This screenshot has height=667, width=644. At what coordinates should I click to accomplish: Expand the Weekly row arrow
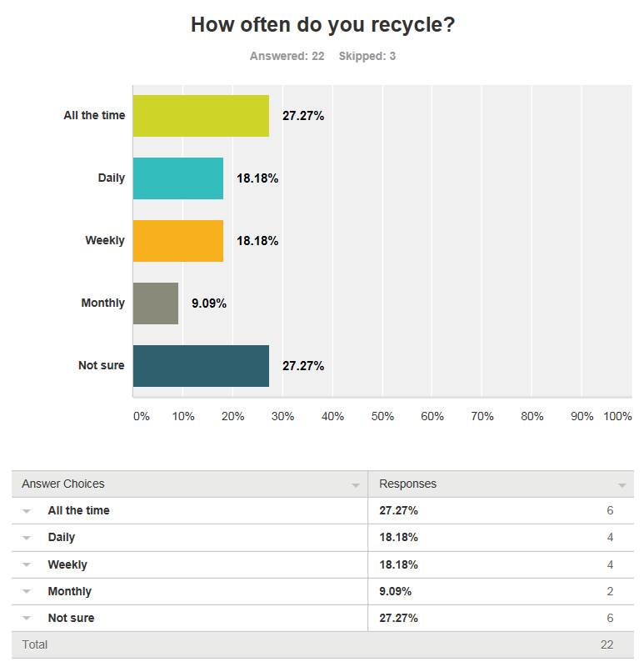[27, 564]
